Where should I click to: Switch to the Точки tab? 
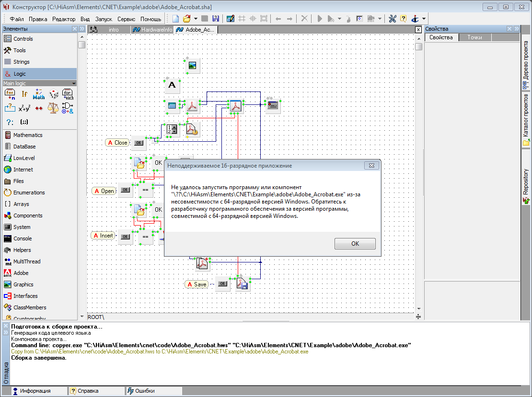[474, 37]
